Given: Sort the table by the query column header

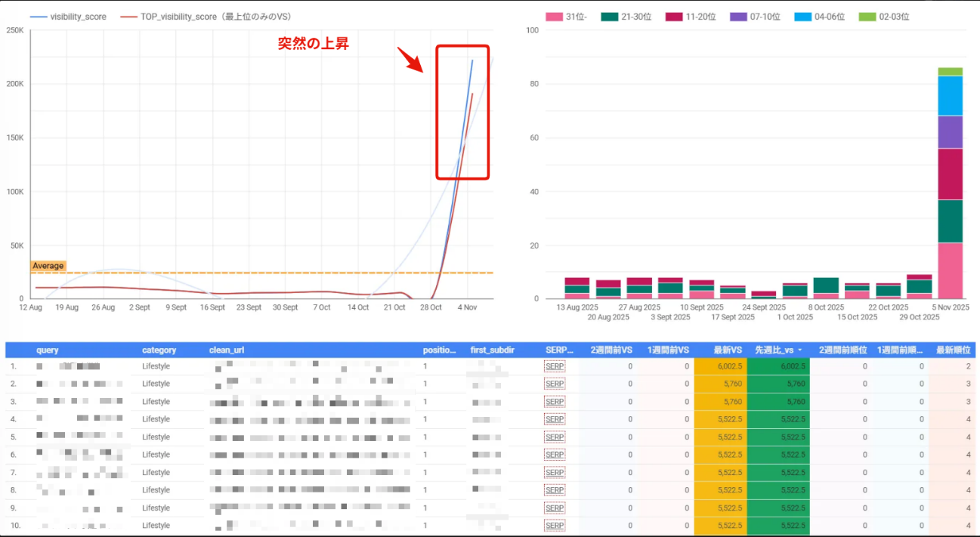Looking at the screenshot, I should point(47,350).
